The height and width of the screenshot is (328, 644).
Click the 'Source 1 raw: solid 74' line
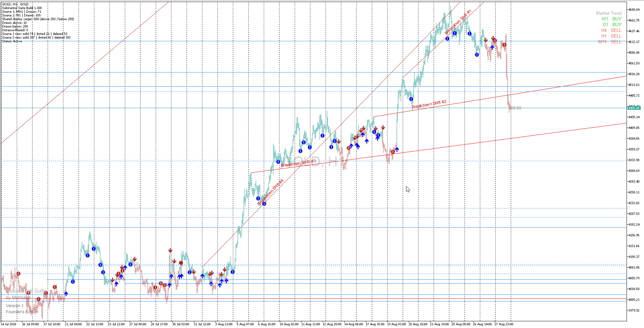click(35, 34)
